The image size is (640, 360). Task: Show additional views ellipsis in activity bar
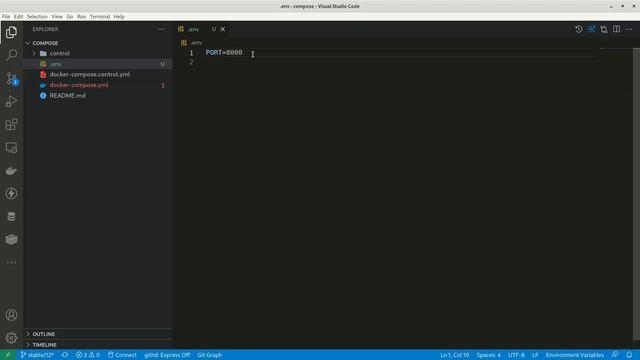[11, 262]
